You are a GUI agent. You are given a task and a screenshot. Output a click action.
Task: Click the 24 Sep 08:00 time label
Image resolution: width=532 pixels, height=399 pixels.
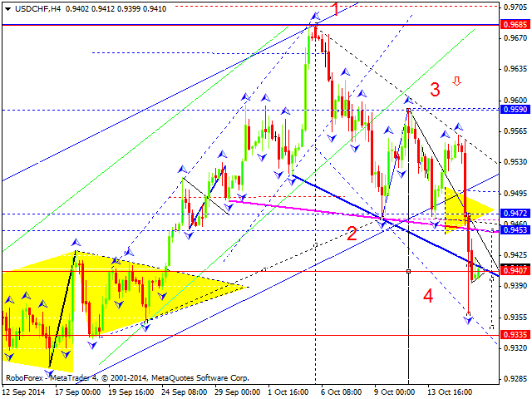[185, 392]
